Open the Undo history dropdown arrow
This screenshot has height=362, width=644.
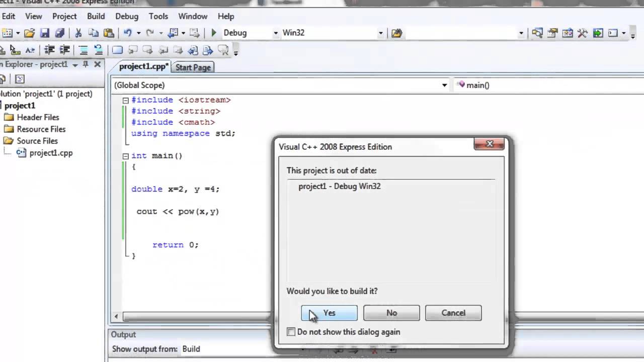click(x=138, y=33)
